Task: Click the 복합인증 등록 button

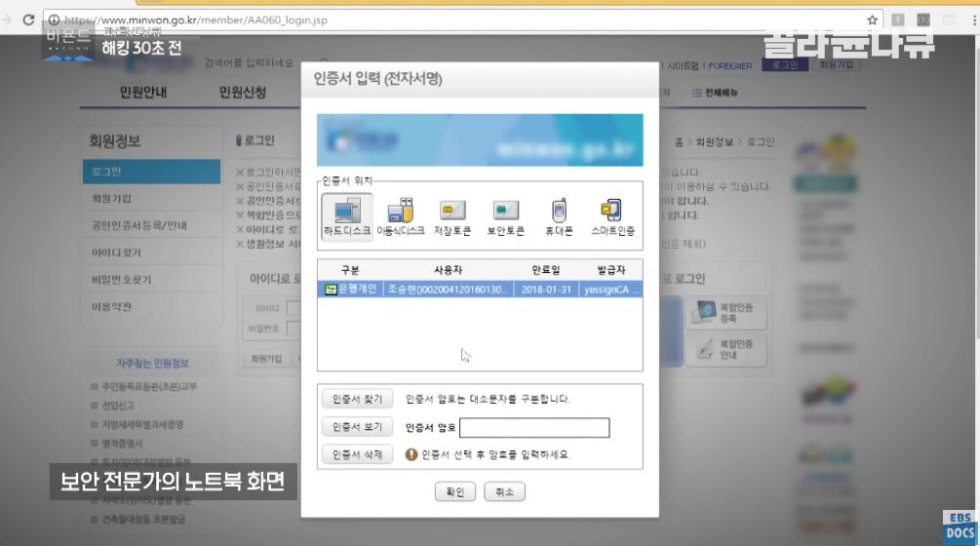Action: click(725, 312)
